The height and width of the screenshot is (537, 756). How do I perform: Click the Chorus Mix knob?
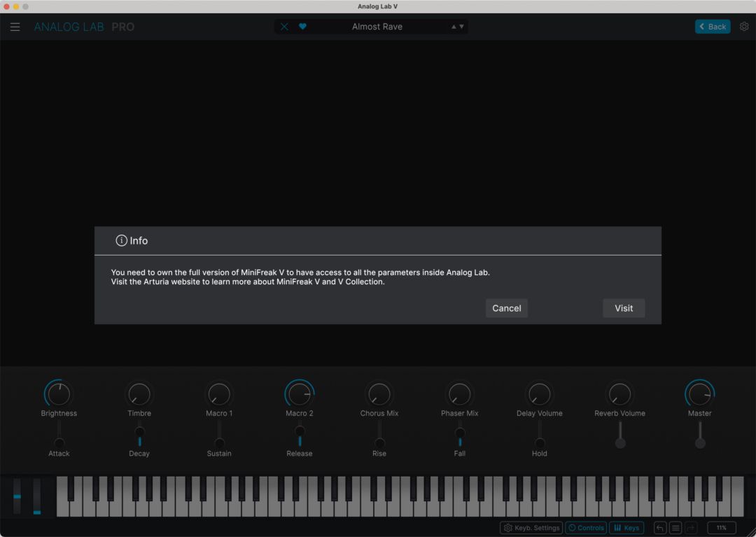pyautogui.click(x=379, y=394)
